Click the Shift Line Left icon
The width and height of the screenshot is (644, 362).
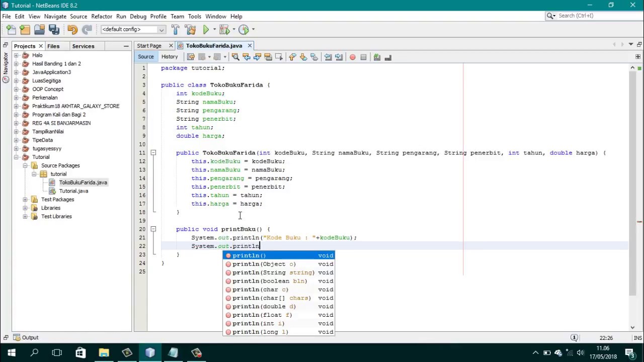tap(328, 57)
